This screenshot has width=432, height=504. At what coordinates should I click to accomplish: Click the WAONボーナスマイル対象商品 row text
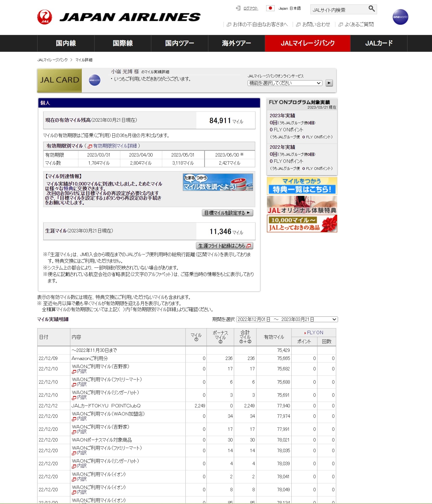coord(102,440)
